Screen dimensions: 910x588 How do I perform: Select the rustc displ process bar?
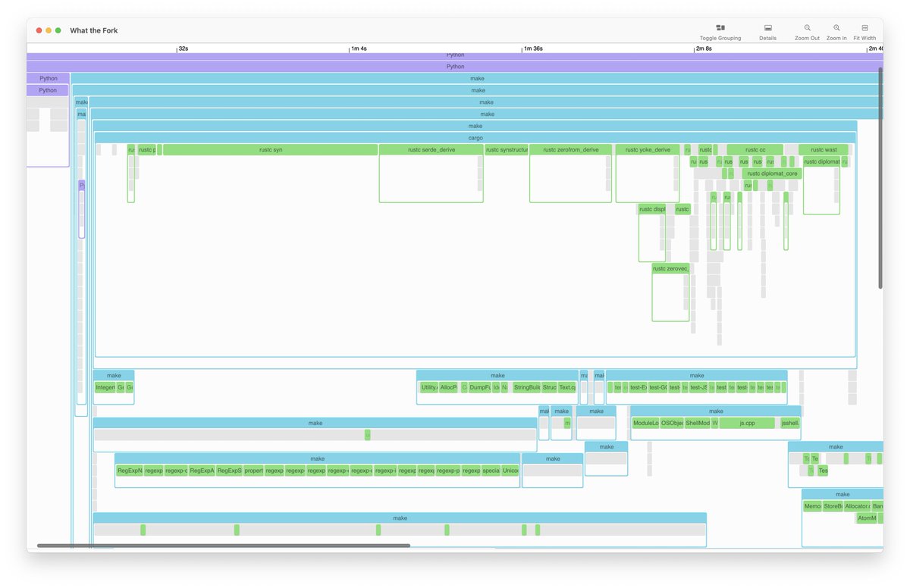point(651,209)
